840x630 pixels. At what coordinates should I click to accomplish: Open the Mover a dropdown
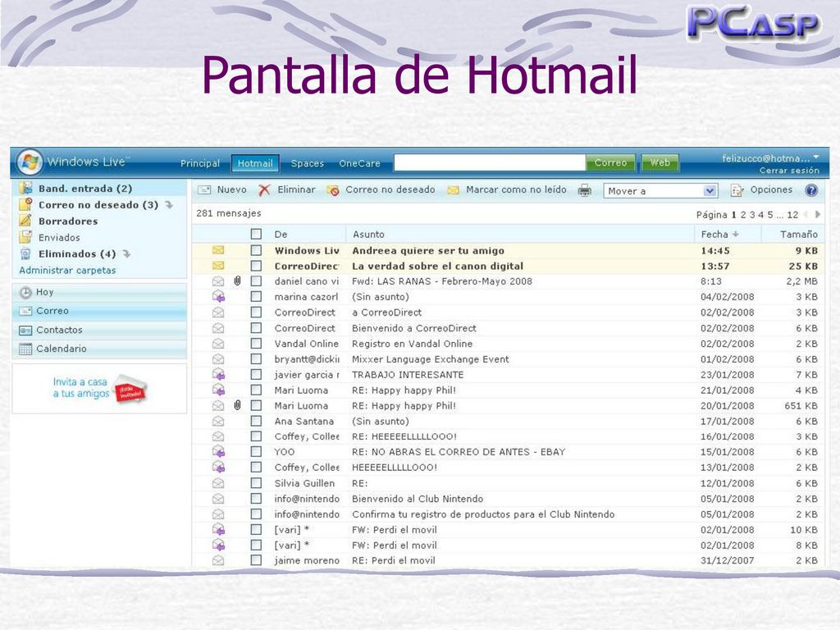pyautogui.click(x=660, y=190)
